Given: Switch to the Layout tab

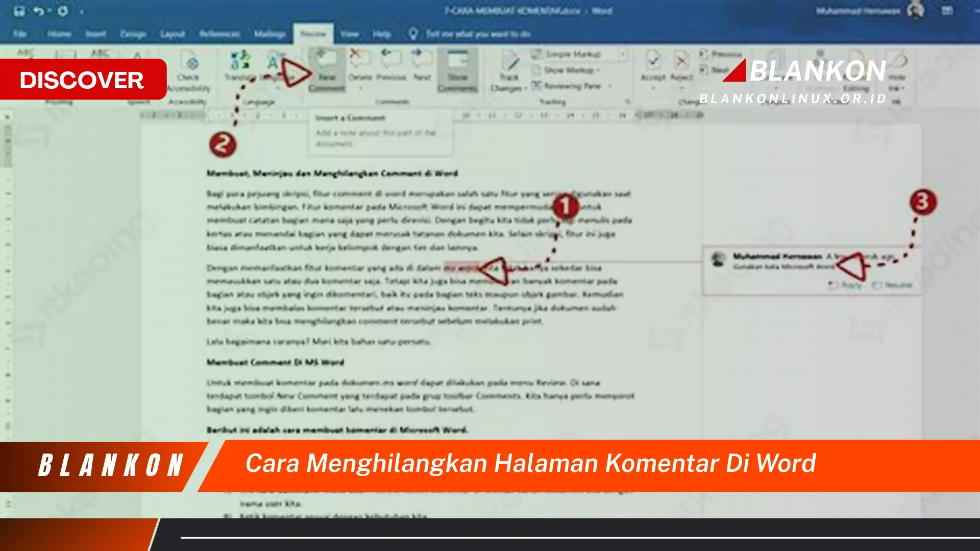Looking at the screenshot, I should pyautogui.click(x=173, y=34).
